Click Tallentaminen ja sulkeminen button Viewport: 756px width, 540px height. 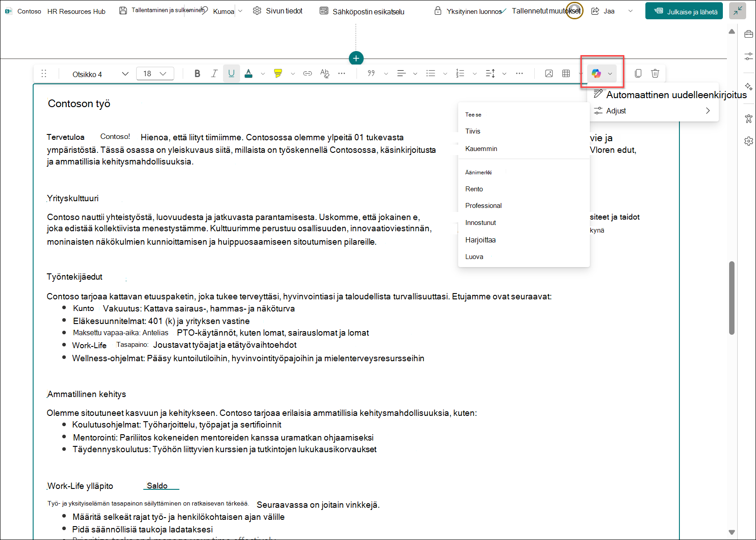[161, 10]
